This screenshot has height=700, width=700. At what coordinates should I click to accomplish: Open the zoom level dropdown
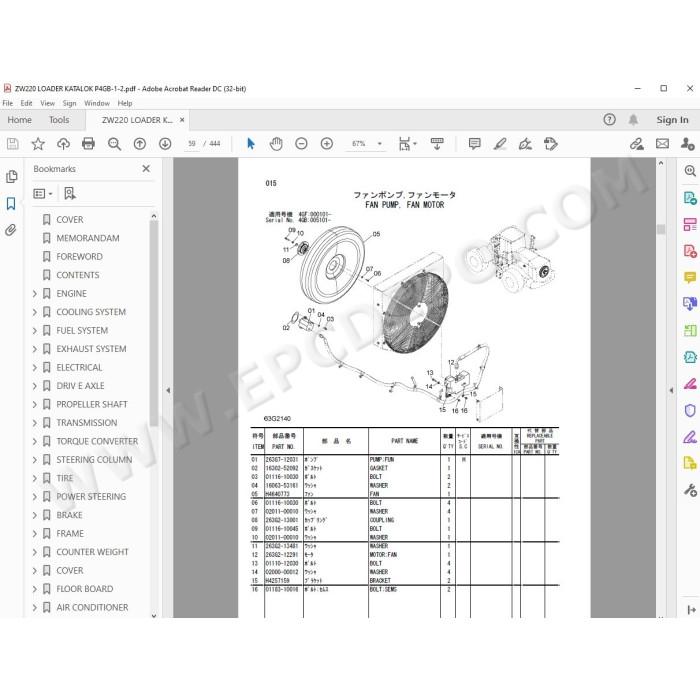tap(379, 144)
